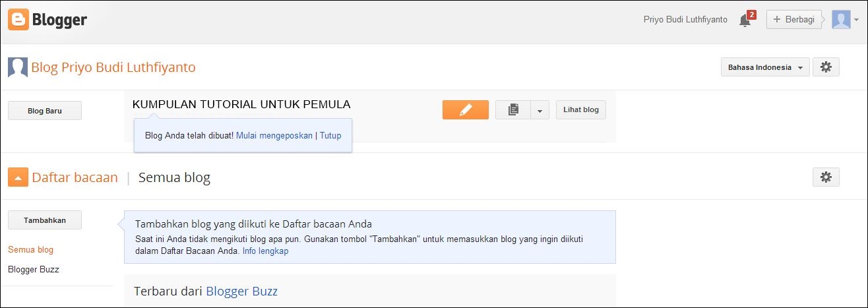The height and width of the screenshot is (308, 868).
Task: Collapse Daftar bacaan with orange arrow
Action: tap(18, 177)
